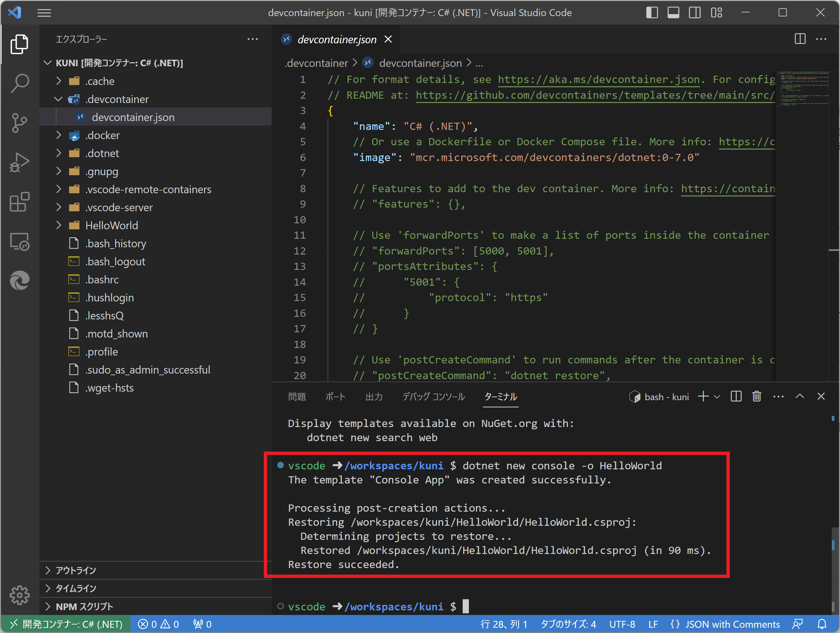Open the Microsoft Edge Tools view
The image size is (840, 633).
[x=19, y=281]
